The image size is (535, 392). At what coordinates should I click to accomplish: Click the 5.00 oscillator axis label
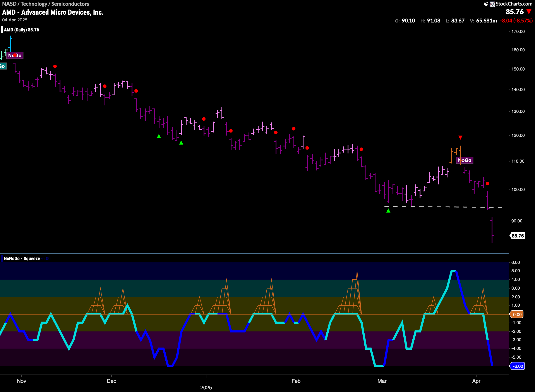516,271
